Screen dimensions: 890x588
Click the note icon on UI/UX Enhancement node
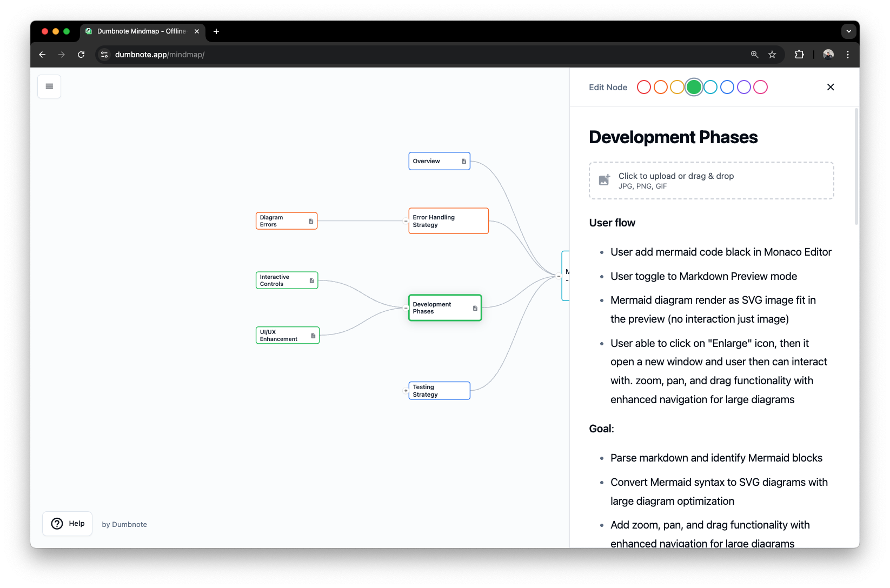click(x=313, y=335)
